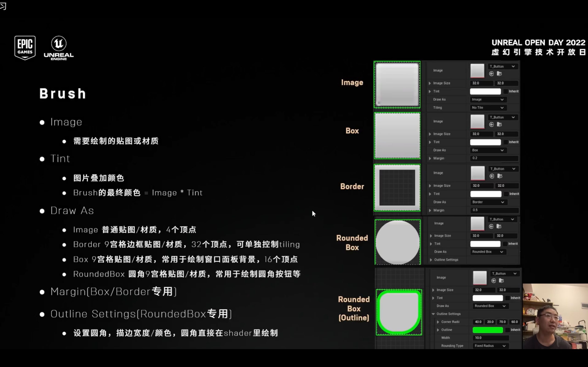Viewport: 588px width, 367px height.
Task: Click browse-to-asset folder icon above the Corner Radii panel
Action: 501,281
